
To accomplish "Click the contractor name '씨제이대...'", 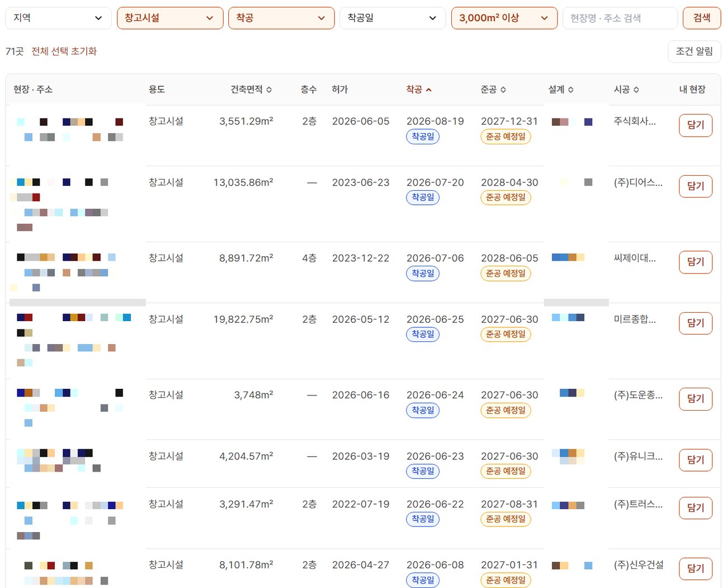I will [635, 258].
